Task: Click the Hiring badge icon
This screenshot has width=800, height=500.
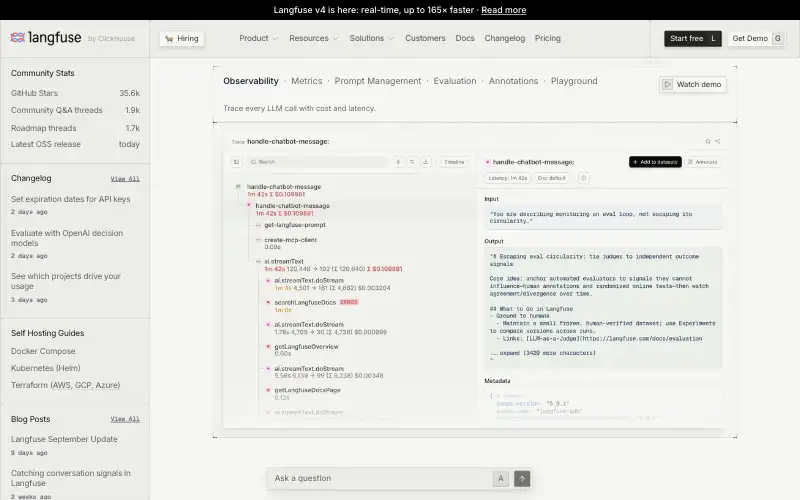Action: (169, 38)
